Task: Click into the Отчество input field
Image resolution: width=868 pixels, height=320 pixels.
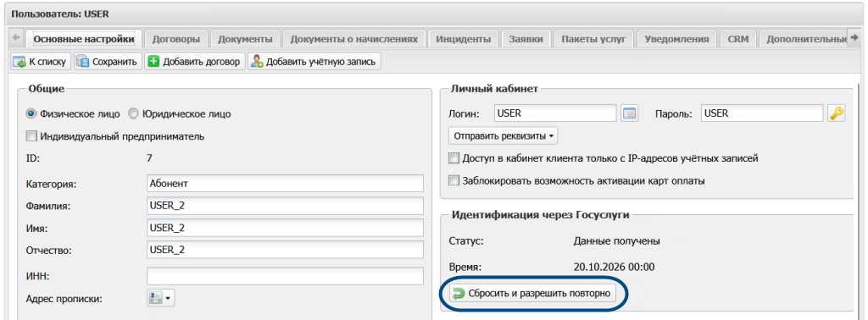Action: (x=285, y=250)
